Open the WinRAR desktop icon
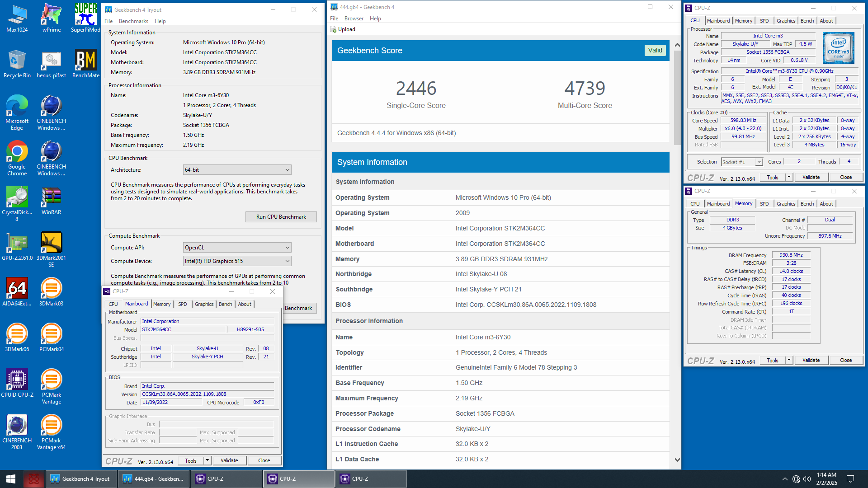This screenshot has height=488, width=868. [51, 201]
